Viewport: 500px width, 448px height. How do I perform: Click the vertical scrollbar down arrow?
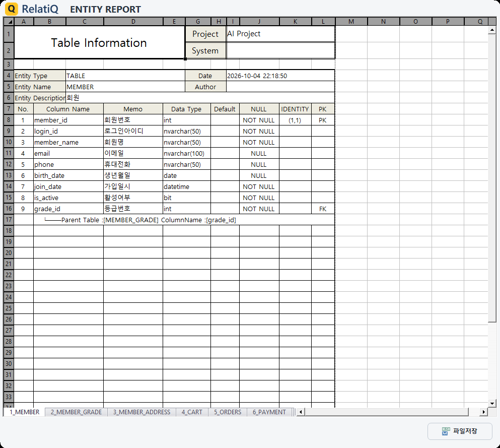coord(492,403)
